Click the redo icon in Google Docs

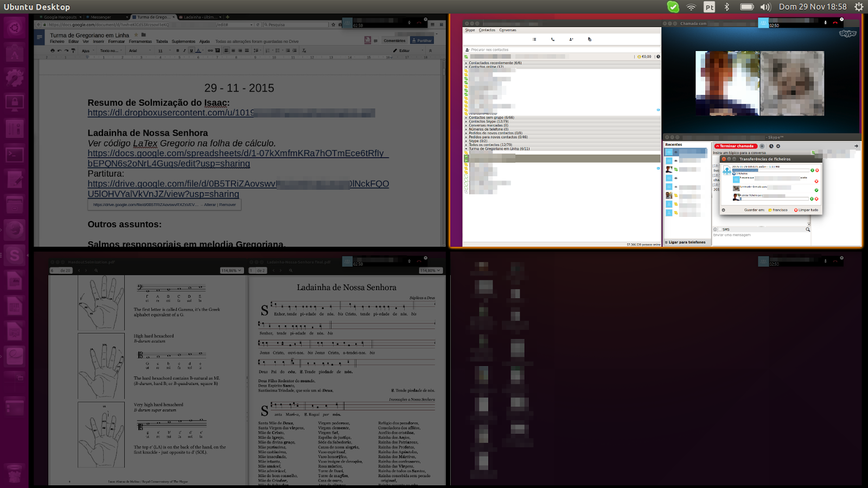point(66,50)
